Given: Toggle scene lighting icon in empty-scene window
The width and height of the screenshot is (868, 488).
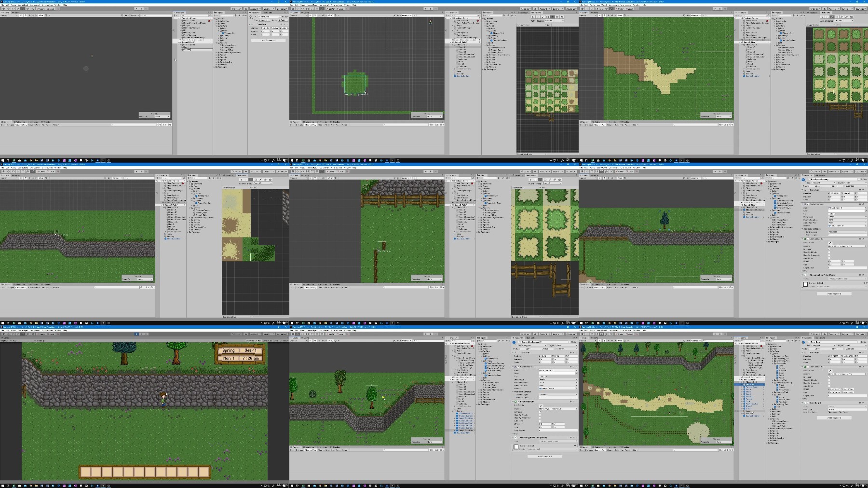Looking at the screenshot, I should pos(26,15).
